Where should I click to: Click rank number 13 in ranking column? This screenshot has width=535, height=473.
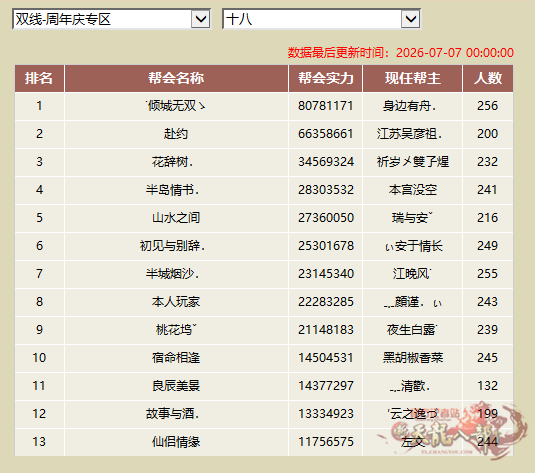point(39,442)
